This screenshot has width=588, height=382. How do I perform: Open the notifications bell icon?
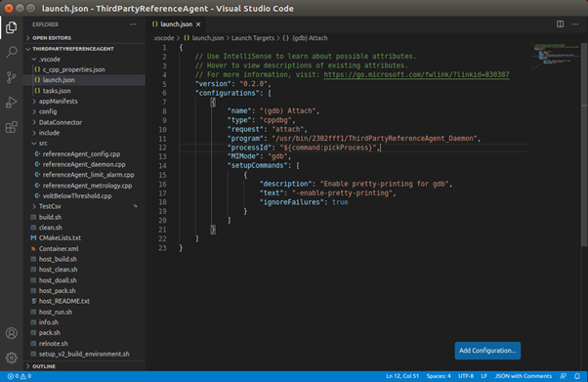577,376
